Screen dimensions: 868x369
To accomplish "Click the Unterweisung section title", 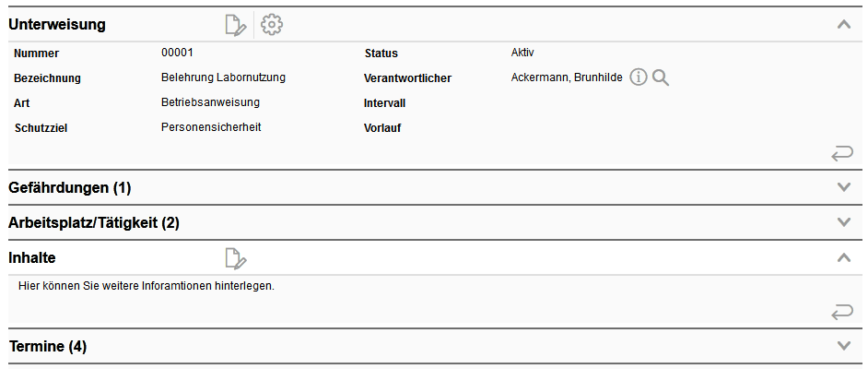I will point(57,24).
